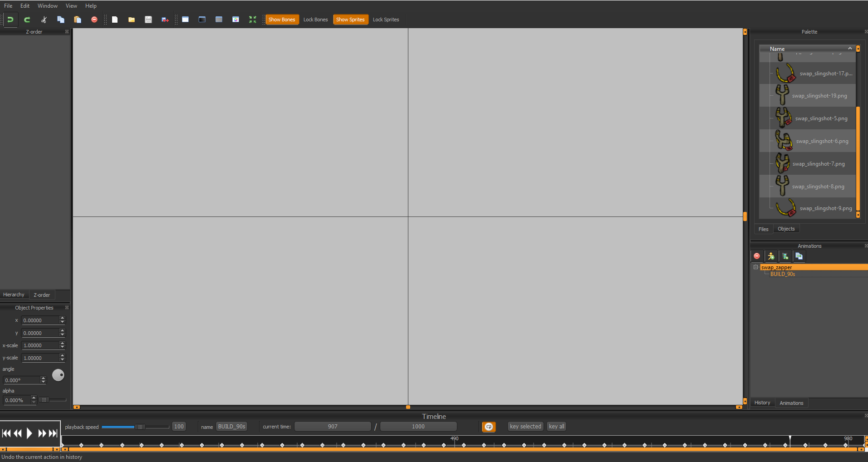
Task: Select swap_slingshot-7.png in the Palette
Action: coord(818,164)
